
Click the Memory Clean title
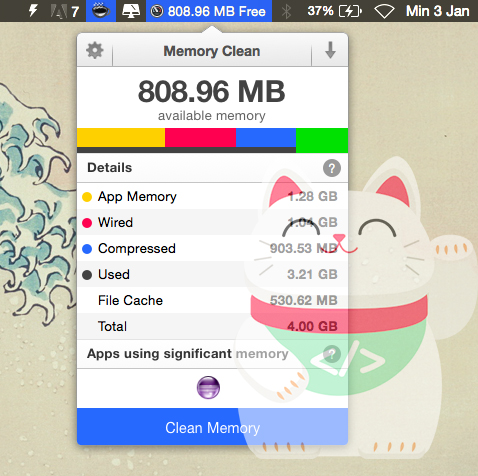(x=212, y=51)
